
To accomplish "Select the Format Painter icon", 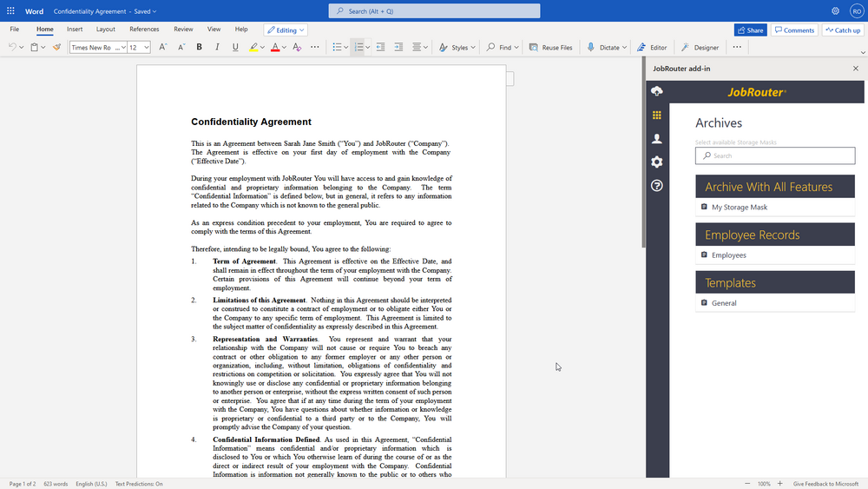I will (x=56, y=47).
